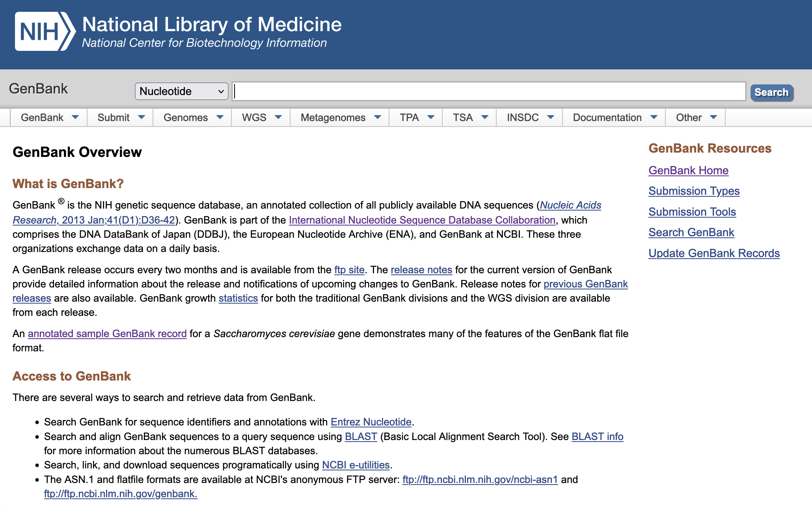
Task: Open the Genomes menu arrow
Action: point(220,117)
